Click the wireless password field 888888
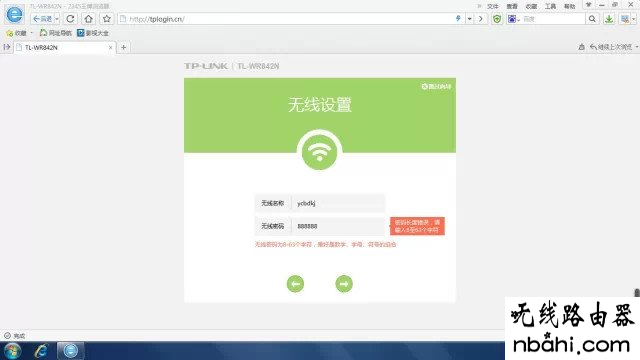640x360 pixels. coord(338,226)
